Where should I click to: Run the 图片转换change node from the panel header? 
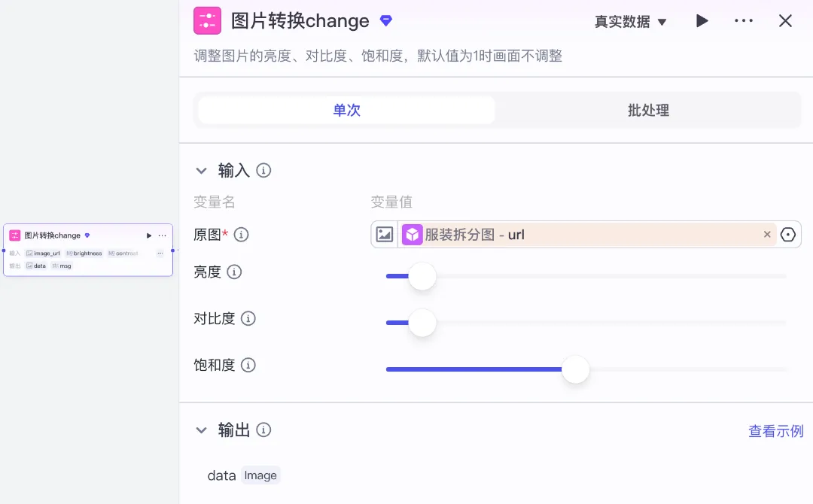point(702,21)
